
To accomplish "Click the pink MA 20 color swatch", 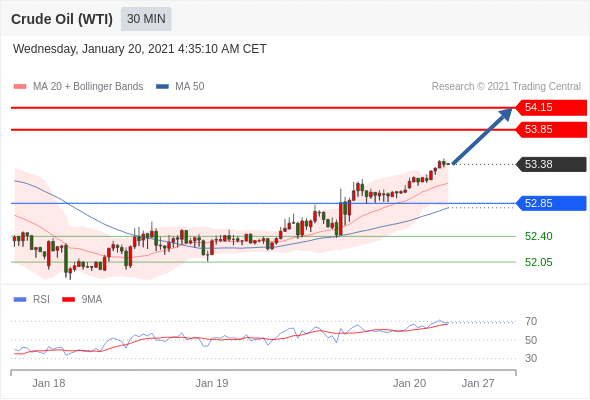I will pyautogui.click(x=20, y=87).
